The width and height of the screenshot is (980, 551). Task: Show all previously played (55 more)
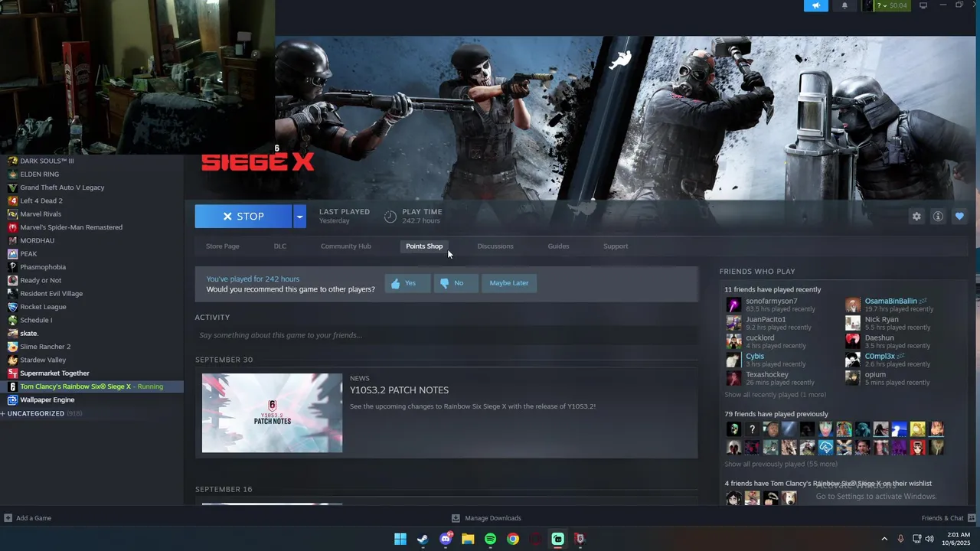pyautogui.click(x=781, y=464)
